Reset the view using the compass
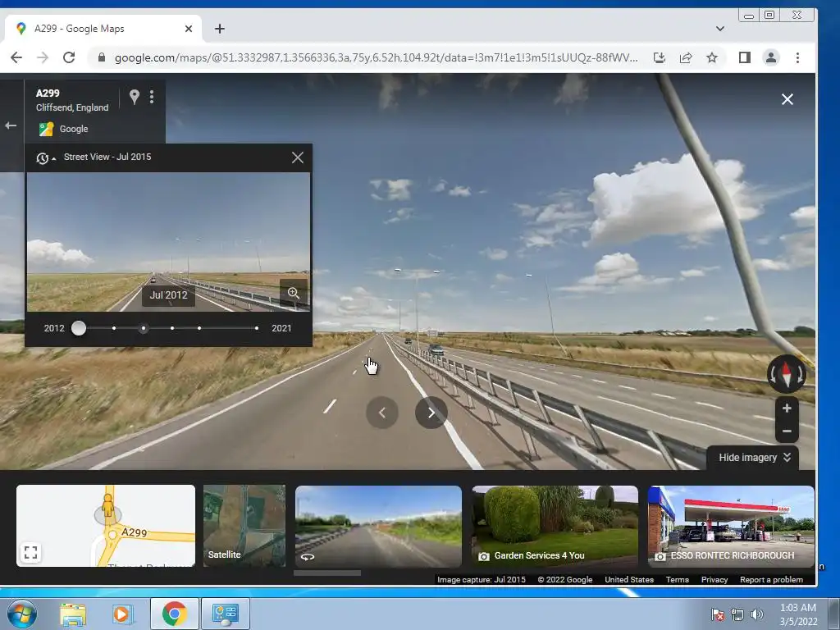 tap(787, 374)
